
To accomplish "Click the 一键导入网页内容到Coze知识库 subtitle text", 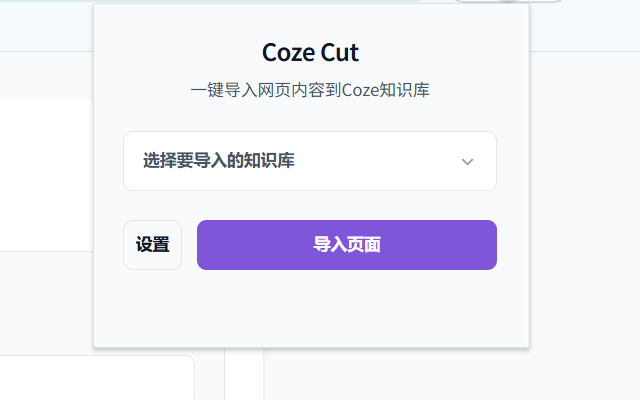I will (x=310, y=90).
